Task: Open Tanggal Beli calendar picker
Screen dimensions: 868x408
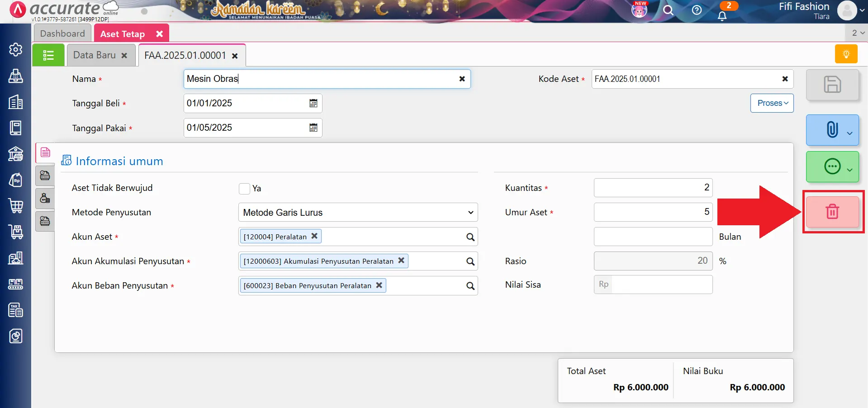Action: 313,103
